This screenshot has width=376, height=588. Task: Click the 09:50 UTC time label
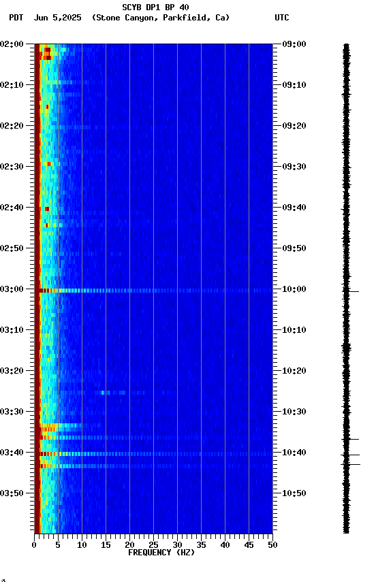[294, 248]
